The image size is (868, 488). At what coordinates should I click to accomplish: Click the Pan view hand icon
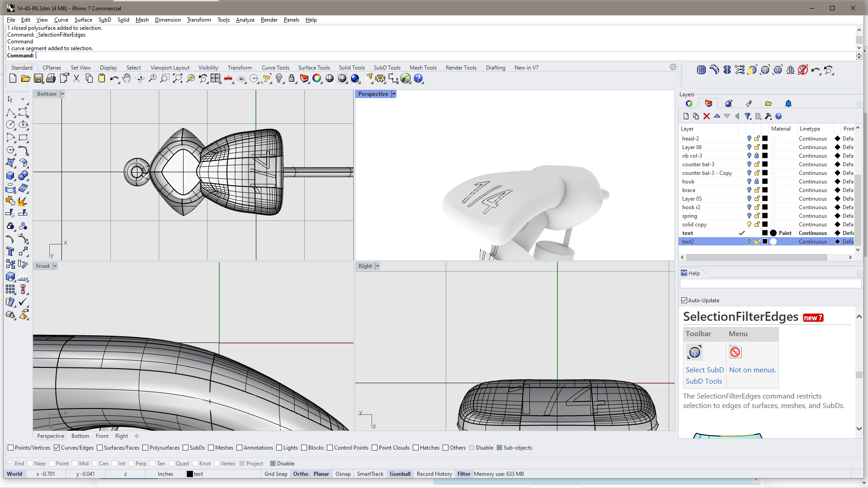[x=127, y=79]
